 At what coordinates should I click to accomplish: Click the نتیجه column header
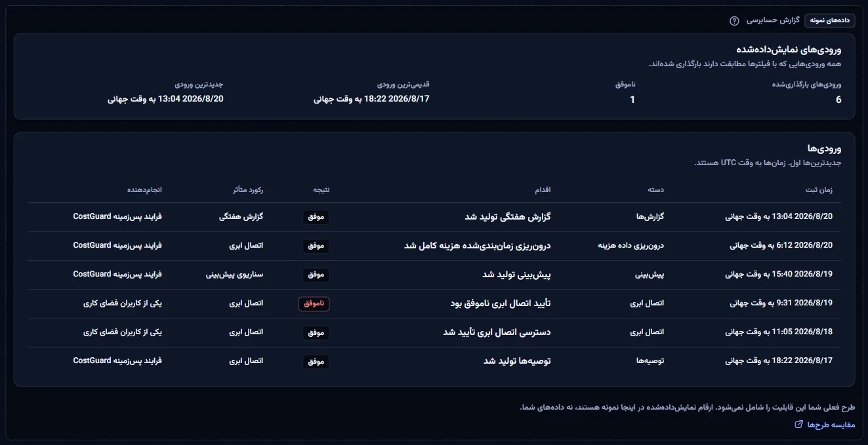321,190
